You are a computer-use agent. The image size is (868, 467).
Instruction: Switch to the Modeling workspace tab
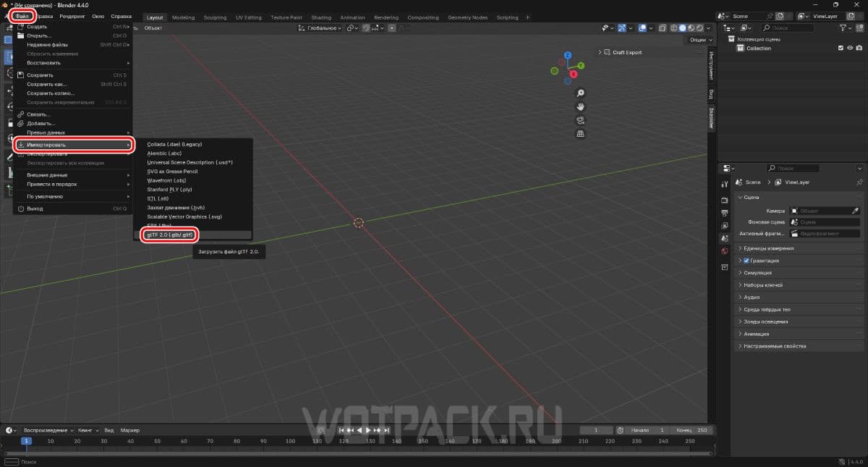coord(183,17)
